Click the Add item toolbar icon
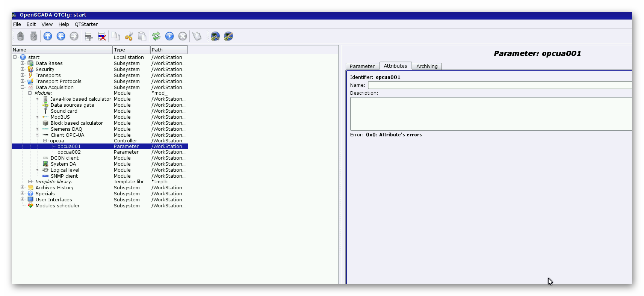 click(89, 36)
